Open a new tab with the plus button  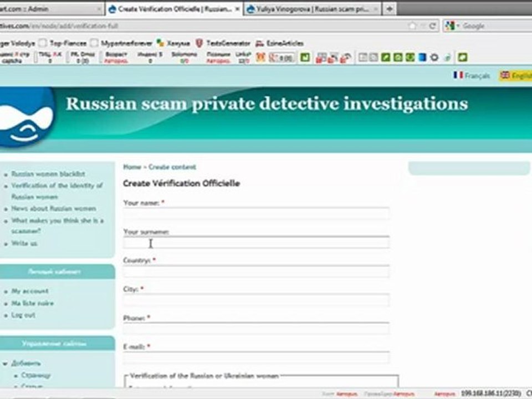coord(390,9)
